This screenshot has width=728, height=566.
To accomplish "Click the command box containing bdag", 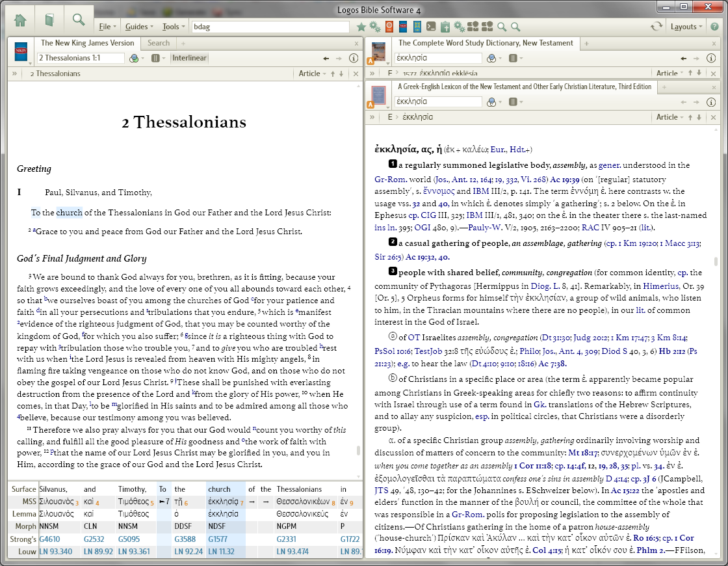I will tap(270, 27).
